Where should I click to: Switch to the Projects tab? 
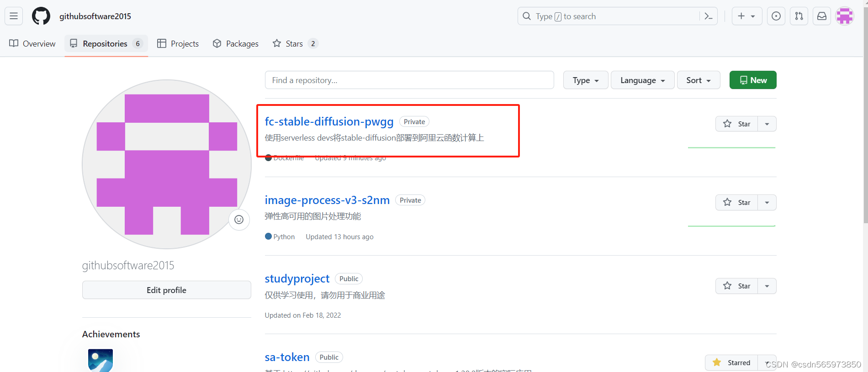point(178,43)
